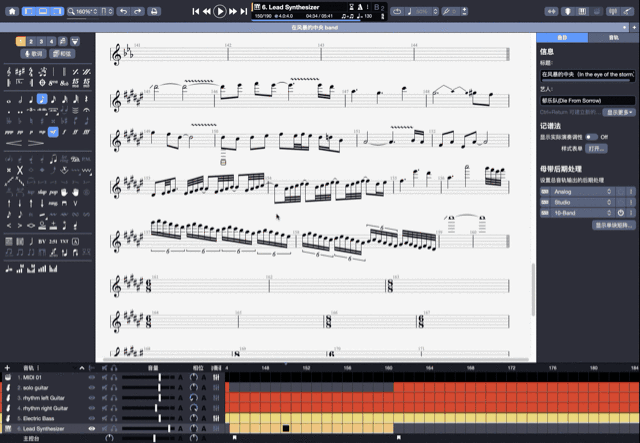Mute the solo guitar track
Screen dimensions: 640x443
pos(103,386)
